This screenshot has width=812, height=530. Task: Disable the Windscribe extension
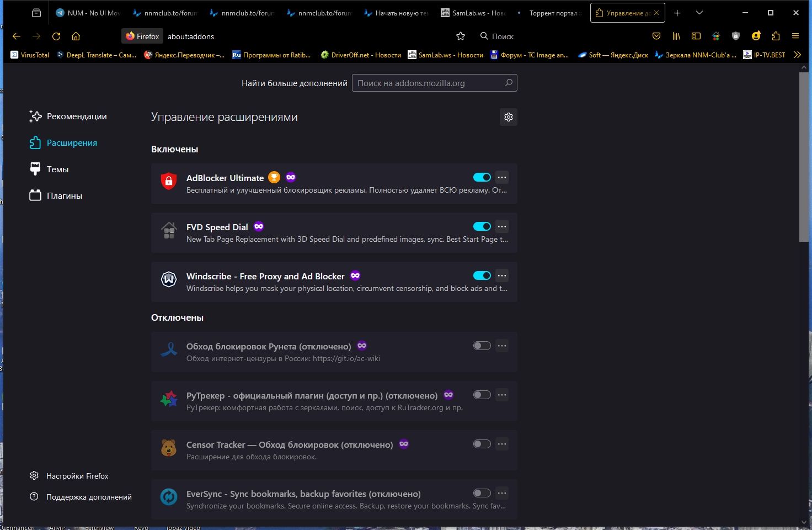tap(482, 275)
